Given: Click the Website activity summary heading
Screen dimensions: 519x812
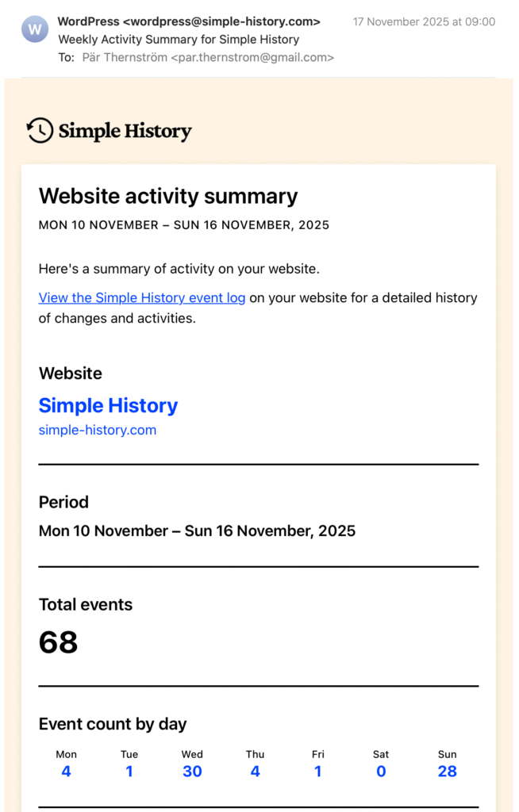Looking at the screenshot, I should [x=168, y=196].
